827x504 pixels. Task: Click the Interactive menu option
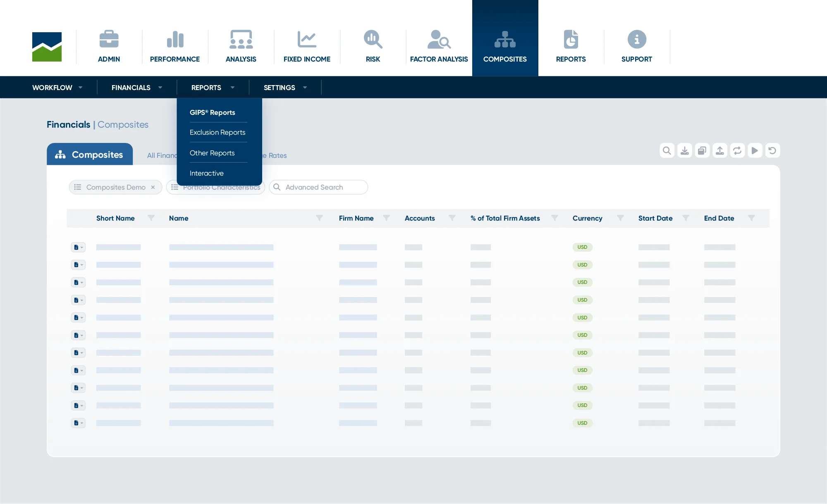tap(207, 174)
